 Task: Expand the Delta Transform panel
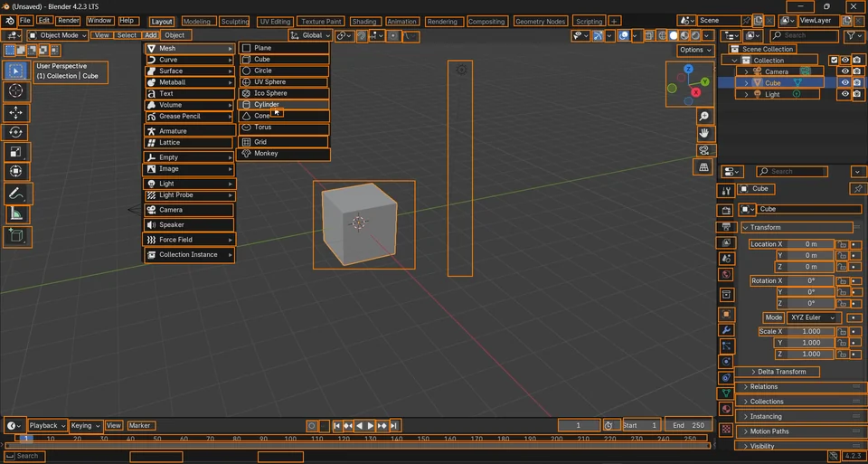781,372
